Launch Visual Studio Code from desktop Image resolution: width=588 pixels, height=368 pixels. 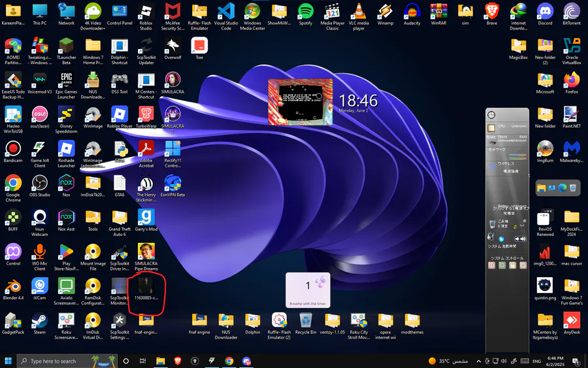tap(226, 16)
